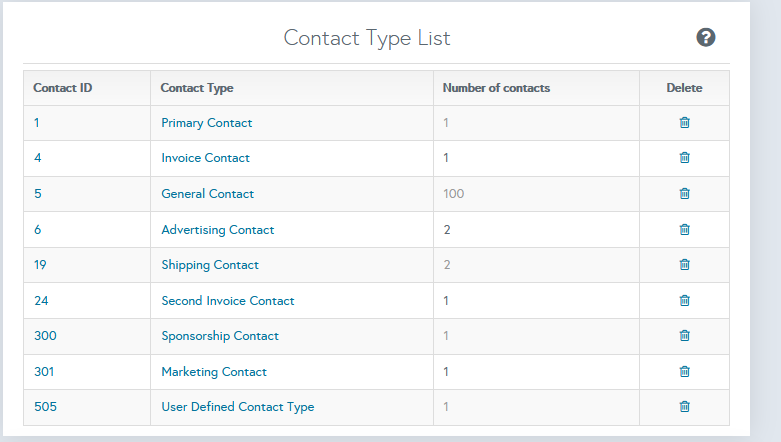Delete the Sponsorship Contact type

click(684, 336)
